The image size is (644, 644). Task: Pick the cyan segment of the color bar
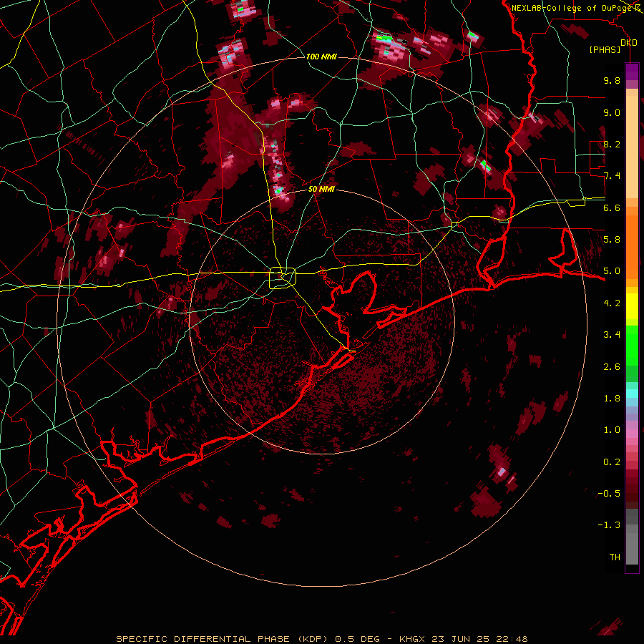[x=632, y=394]
